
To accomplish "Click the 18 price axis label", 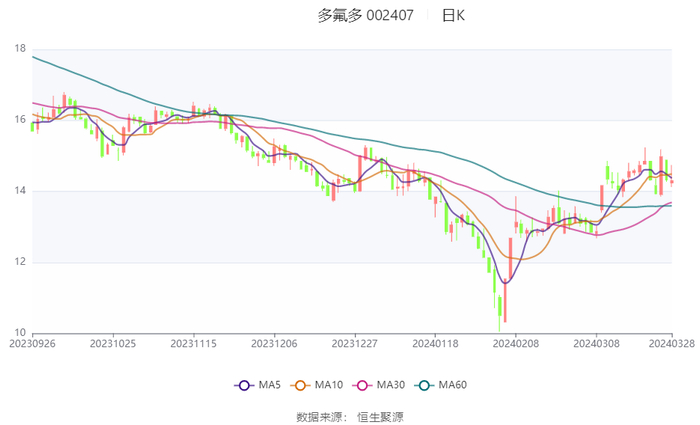I will (x=19, y=48).
